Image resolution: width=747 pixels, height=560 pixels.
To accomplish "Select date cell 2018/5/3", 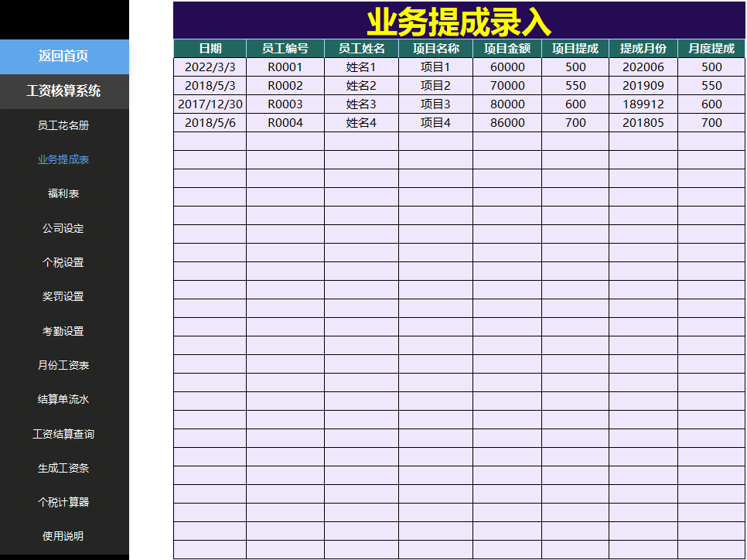I will [x=210, y=86].
